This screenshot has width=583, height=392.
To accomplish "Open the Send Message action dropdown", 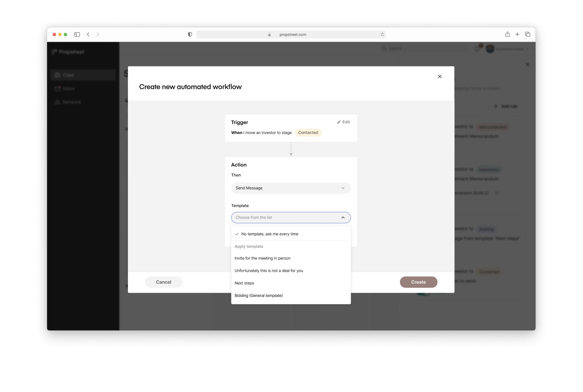I will [291, 188].
